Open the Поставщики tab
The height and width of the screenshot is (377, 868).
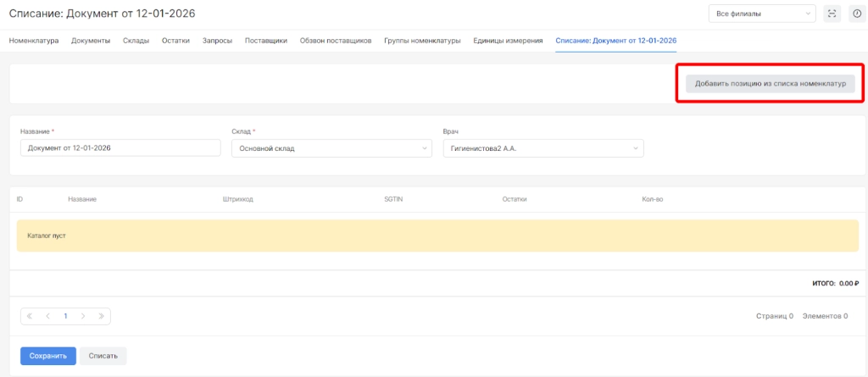265,41
